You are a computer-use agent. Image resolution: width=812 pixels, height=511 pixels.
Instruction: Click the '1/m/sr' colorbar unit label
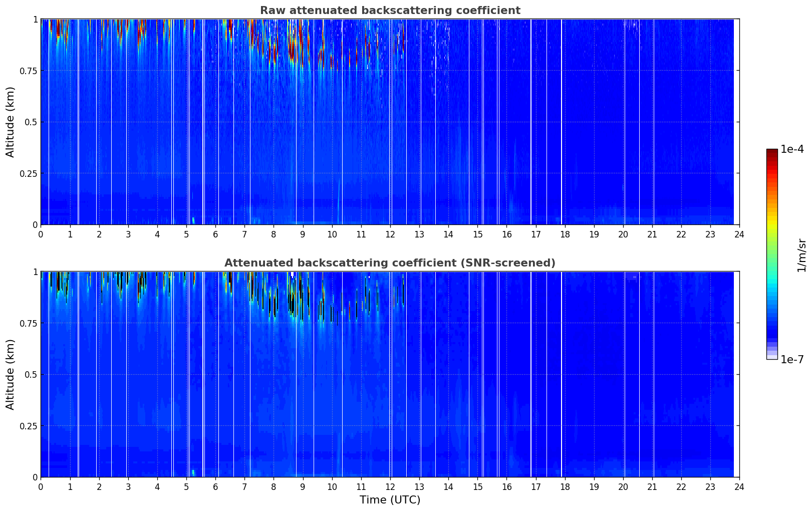(x=801, y=254)
